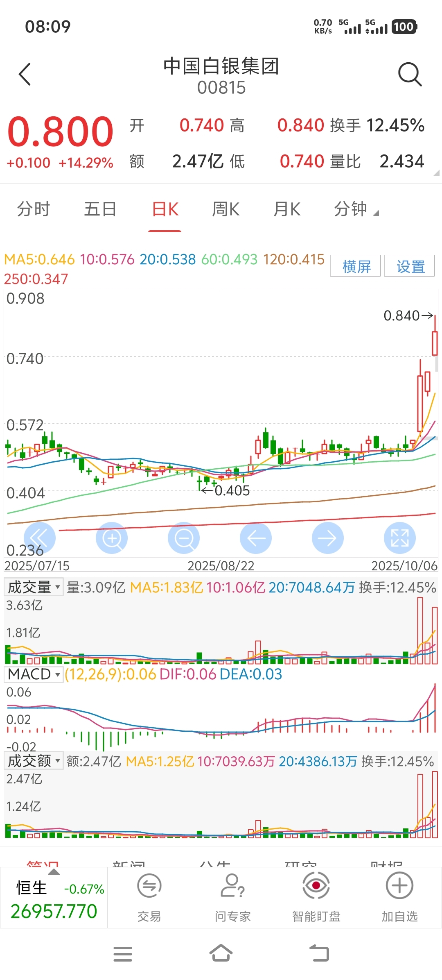The width and height of the screenshot is (442, 980).
Task: Tap turnover amount 2.47亿 beside 额
Action: click(x=198, y=161)
